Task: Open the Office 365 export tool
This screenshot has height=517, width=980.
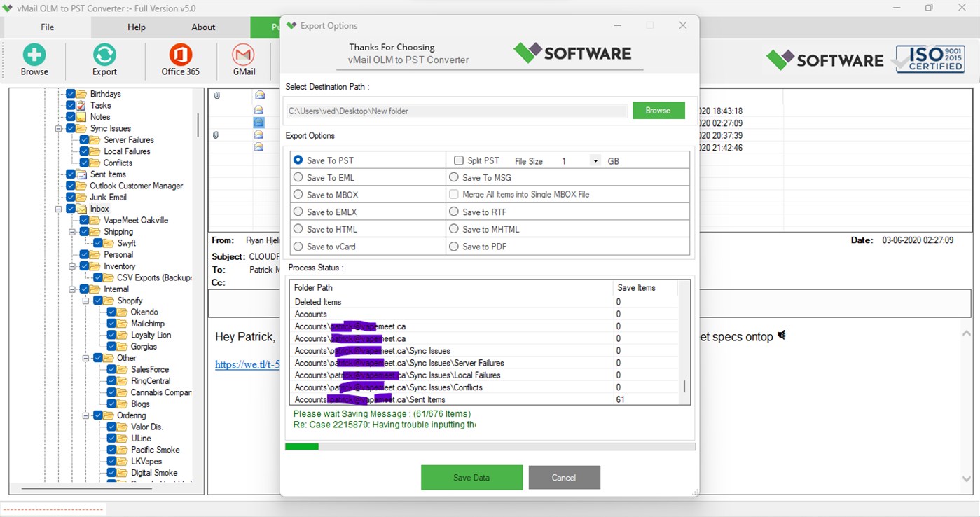Action: point(180,60)
